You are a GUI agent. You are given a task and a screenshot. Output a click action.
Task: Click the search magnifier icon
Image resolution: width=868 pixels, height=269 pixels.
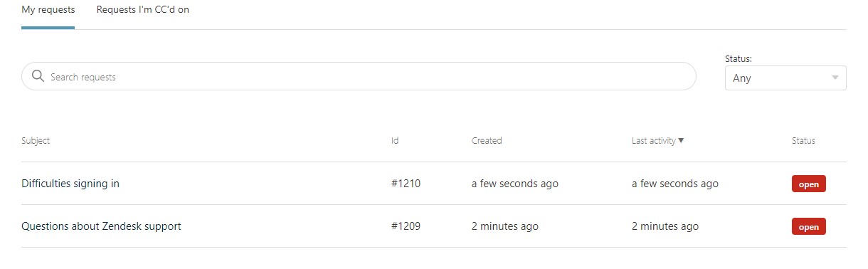pos(38,76)
